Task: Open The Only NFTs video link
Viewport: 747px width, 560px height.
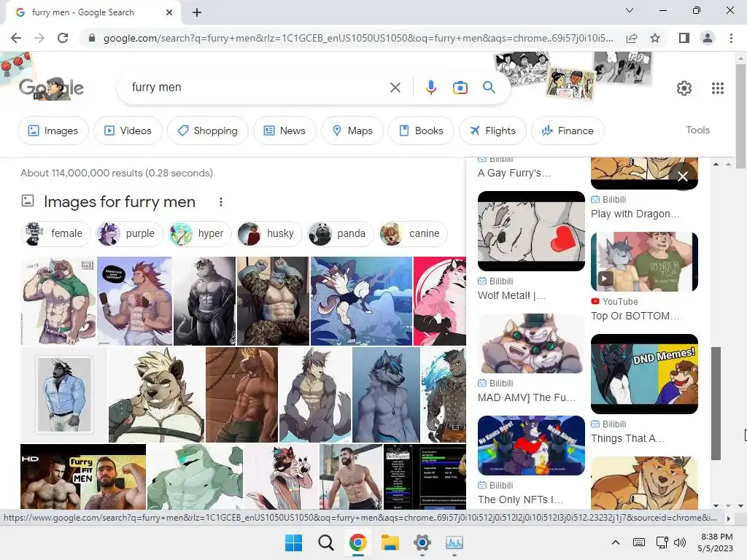Action: pyautogui.click(x=520, y=499)
